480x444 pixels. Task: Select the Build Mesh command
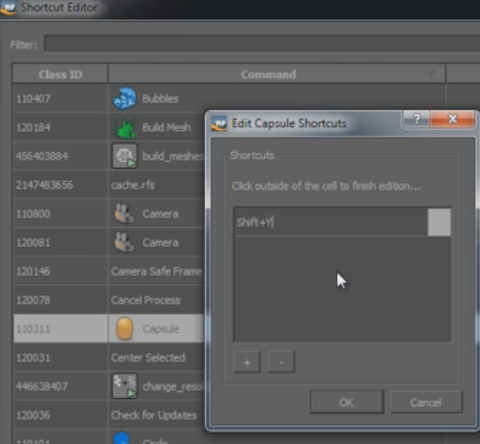167,127
